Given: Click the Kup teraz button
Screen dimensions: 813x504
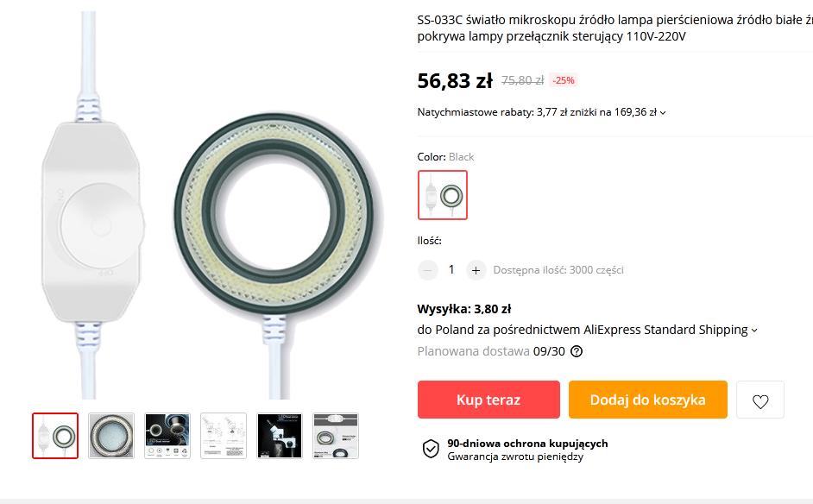Looking at the screenshot, I should 488,400.
